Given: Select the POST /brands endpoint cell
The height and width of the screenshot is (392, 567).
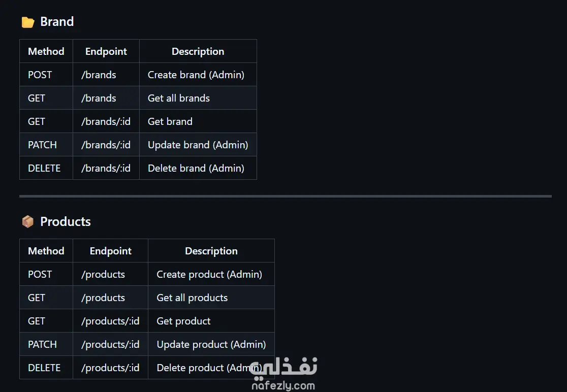Looking at the screenshot, I should point(99,75).
